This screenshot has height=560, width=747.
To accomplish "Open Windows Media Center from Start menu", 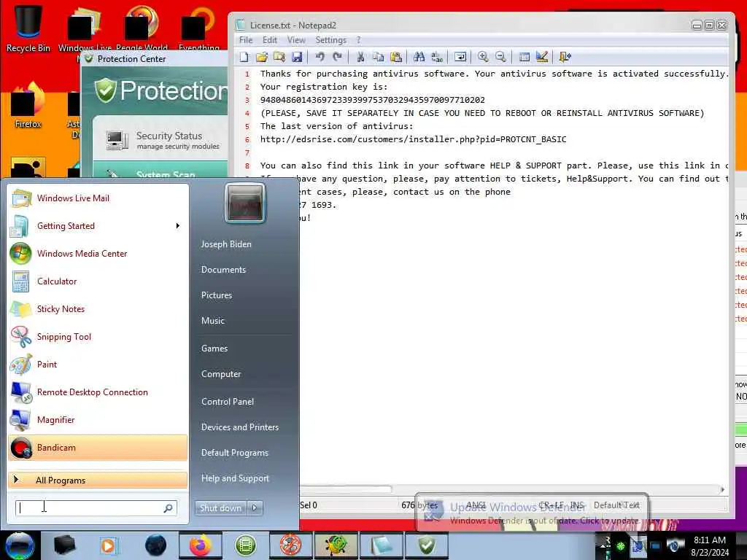I will pyautogui.click(x=98, y=254).
